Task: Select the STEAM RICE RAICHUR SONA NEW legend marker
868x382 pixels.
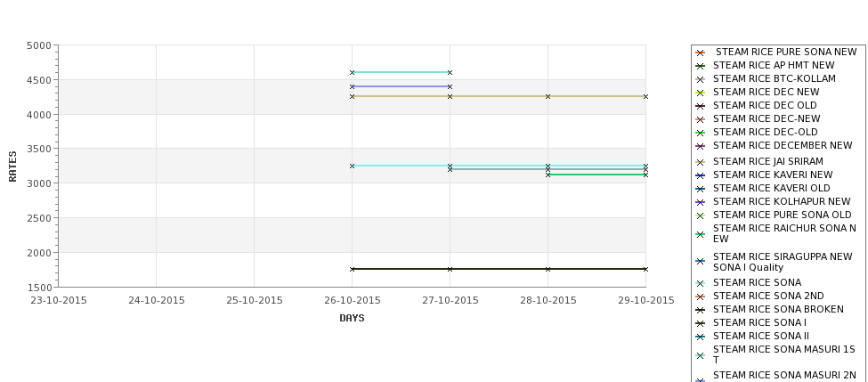Action: pyautogui.click(x=700, y=234)
